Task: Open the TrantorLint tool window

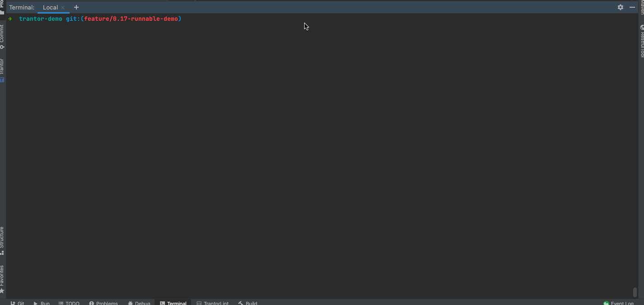Action: tap(212, 303)
